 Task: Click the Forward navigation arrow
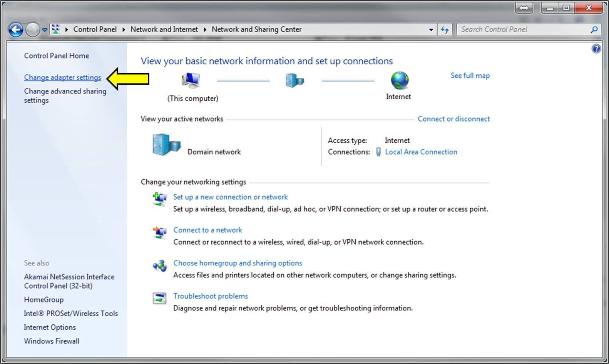pyautogui.click(x=33, y=30)
